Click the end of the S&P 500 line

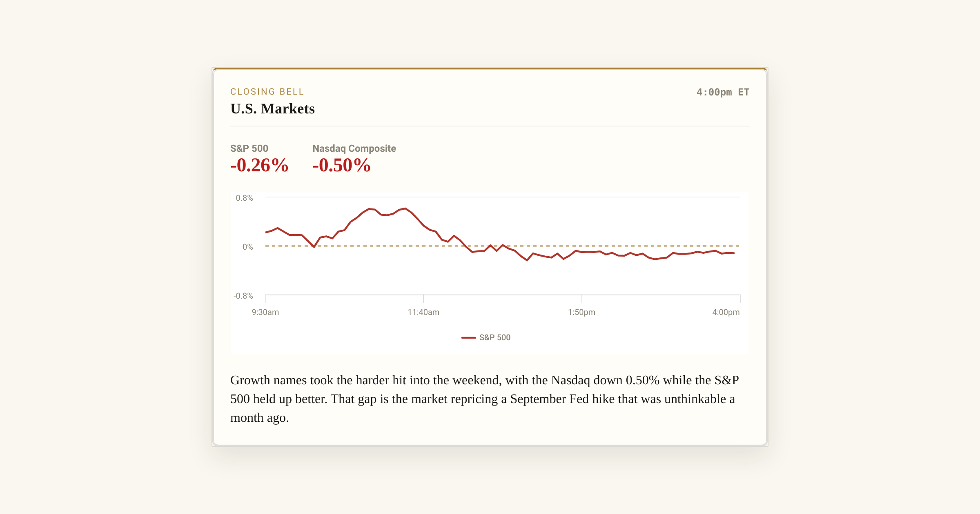click(x=734, y=253)
